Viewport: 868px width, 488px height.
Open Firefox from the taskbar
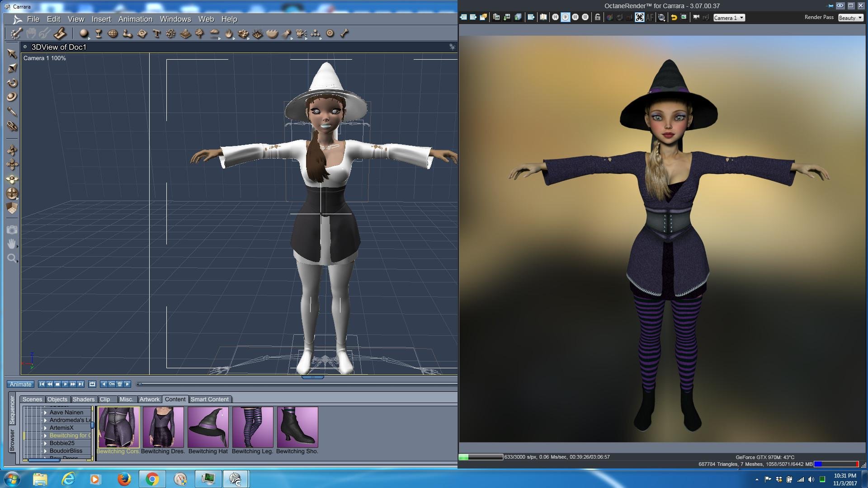(x=124, y=479)
